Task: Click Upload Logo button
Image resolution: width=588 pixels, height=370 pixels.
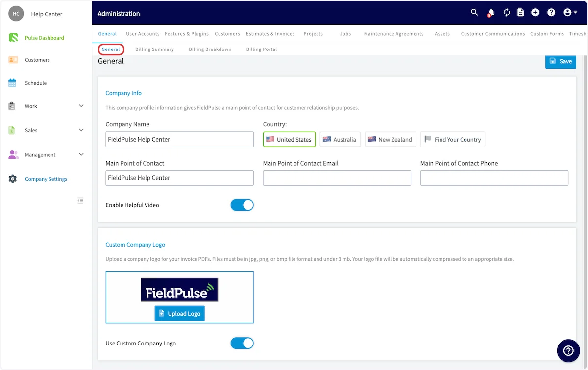Action: pos(179,314)
